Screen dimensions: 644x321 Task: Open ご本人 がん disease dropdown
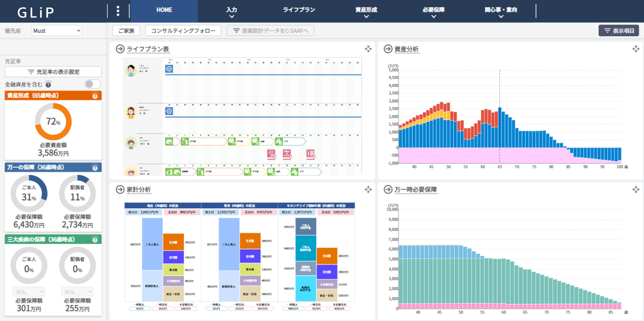click(x=29, y=291)
